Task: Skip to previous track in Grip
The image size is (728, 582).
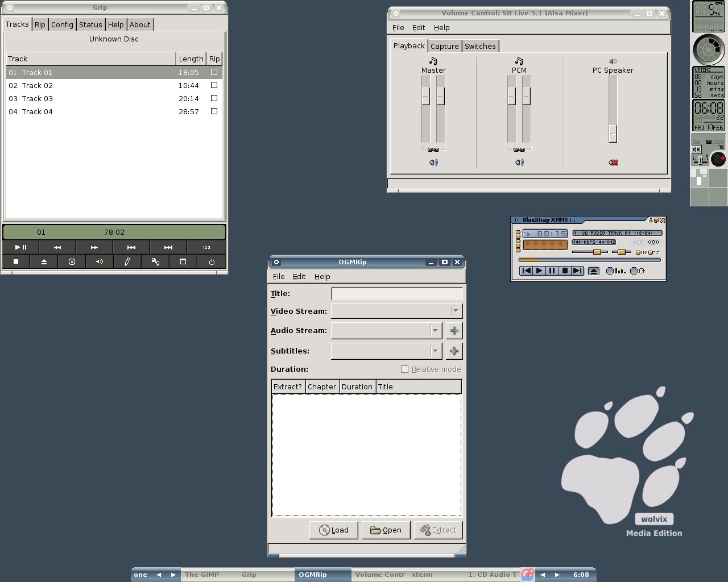Action: tap(131, 247)
